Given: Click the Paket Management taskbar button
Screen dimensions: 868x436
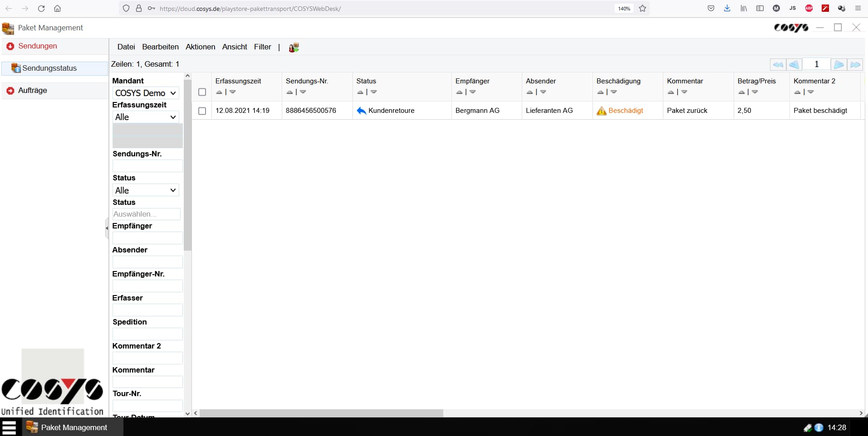Looking at the screenshot, I should 73,427.
